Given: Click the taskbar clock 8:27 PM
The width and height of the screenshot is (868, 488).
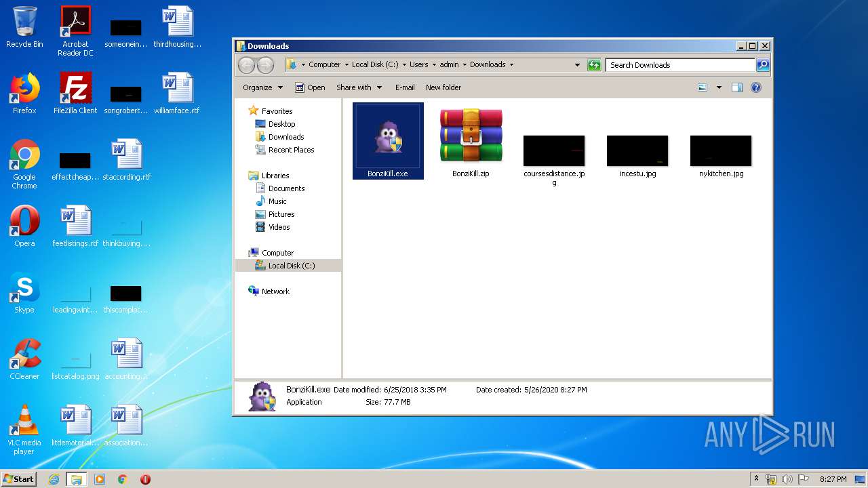Looking at the screenshot, I should click(833, 479).
